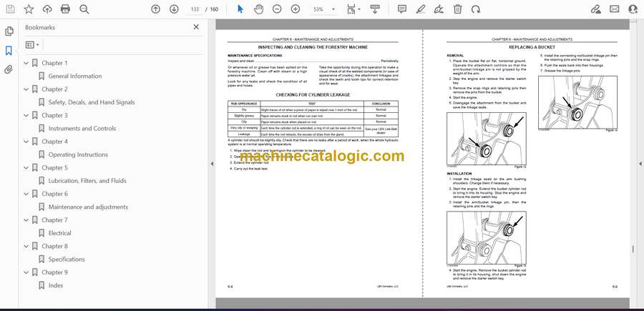Screen dimensions: 644x311
Task: Select the hand pan tool
Action: [x=258, y=9]
